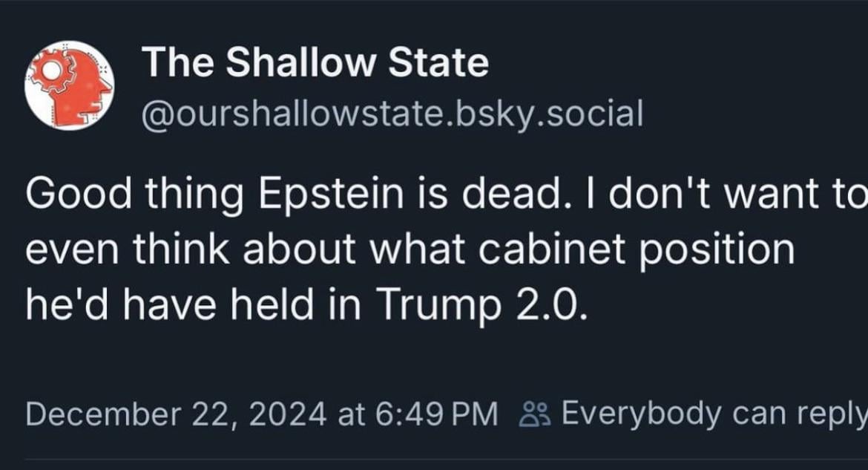Screen dimensions: 868x470
Task: Click the last line starting he'd have
Action: (305, 305)
